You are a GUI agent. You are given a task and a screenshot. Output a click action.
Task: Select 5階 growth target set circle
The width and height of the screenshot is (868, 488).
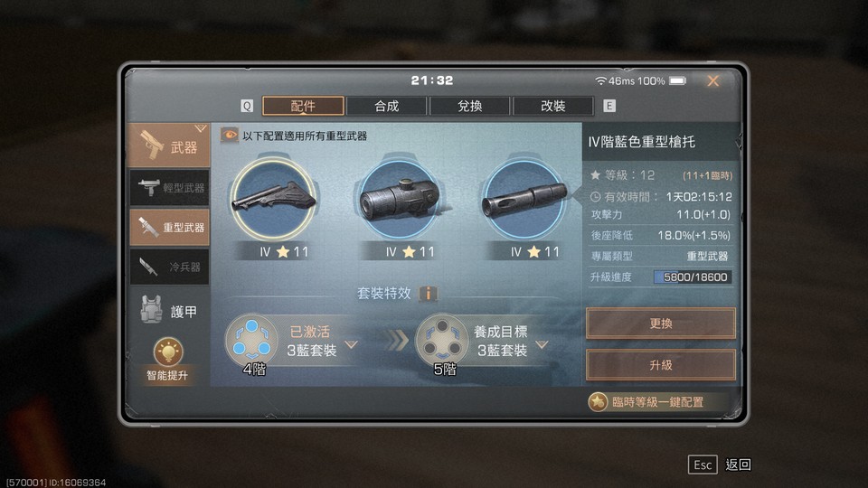coord(442,340)
